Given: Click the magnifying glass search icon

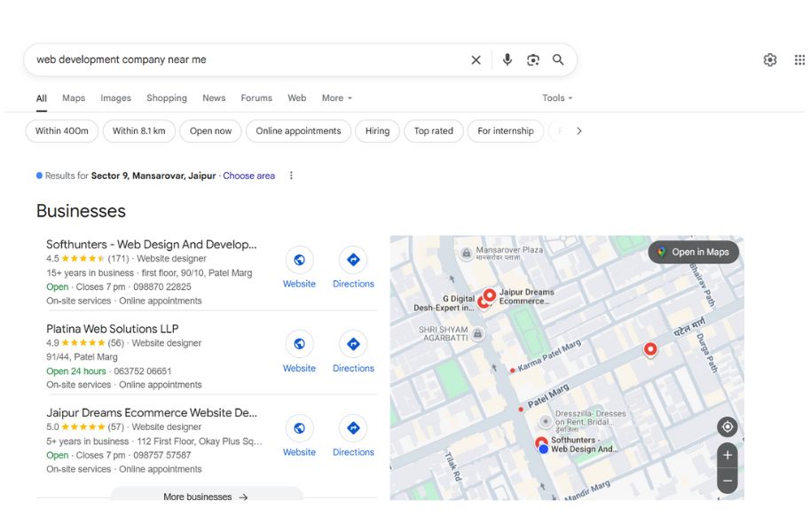Looking at the screenshot, I should (558, 60).
